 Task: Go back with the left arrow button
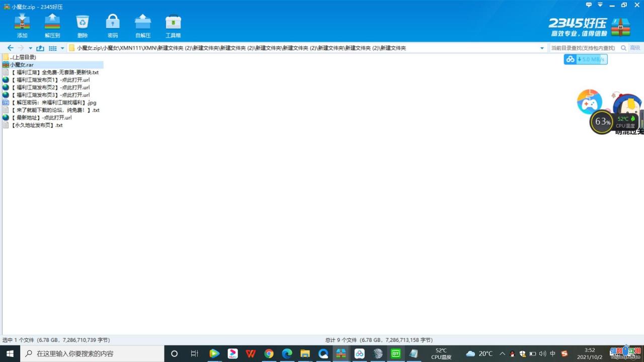pos(10,48)
